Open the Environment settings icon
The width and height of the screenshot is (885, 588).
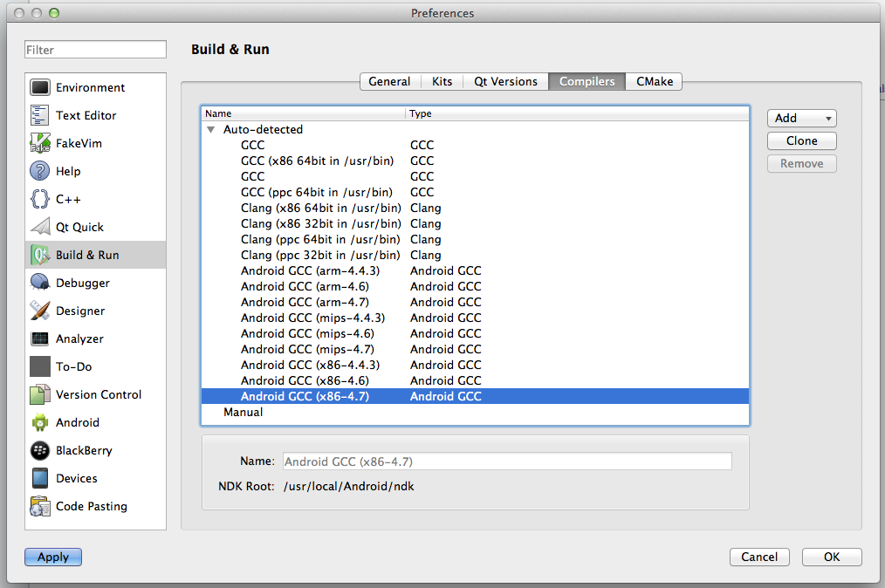pos(38,87)
